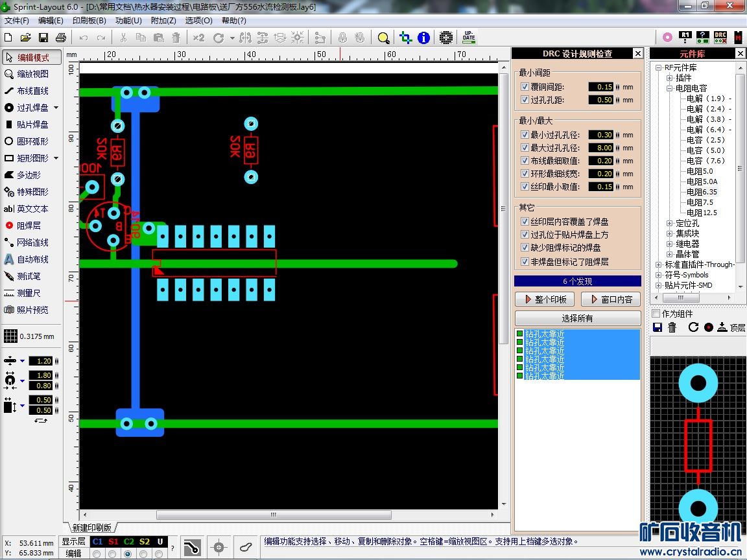Open the 矩形图形 tool dropdown arrow
The height and width of the screenshot is (560, 747).
point(56,158)
